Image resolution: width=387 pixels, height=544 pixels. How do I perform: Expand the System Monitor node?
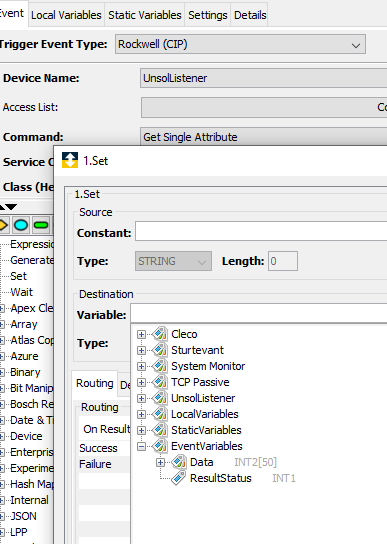click(141, 366)
